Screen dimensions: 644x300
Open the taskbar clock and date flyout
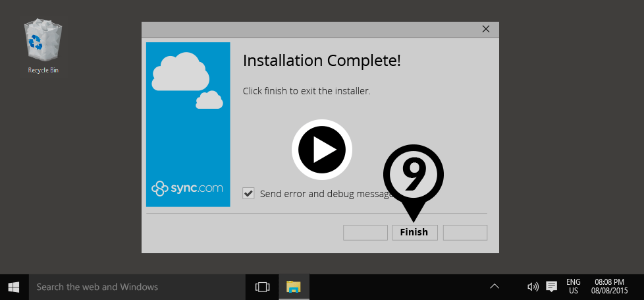click(x=609, y=287)
